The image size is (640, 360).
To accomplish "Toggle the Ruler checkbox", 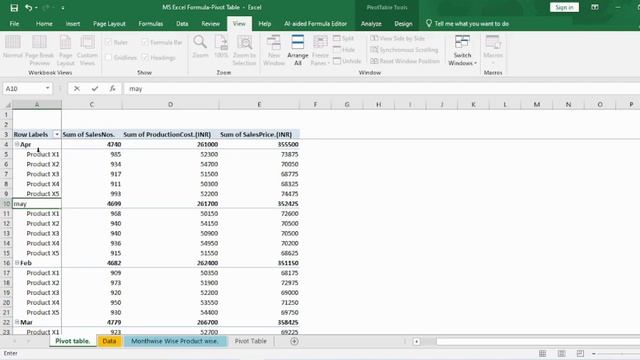I will (109, 42).
